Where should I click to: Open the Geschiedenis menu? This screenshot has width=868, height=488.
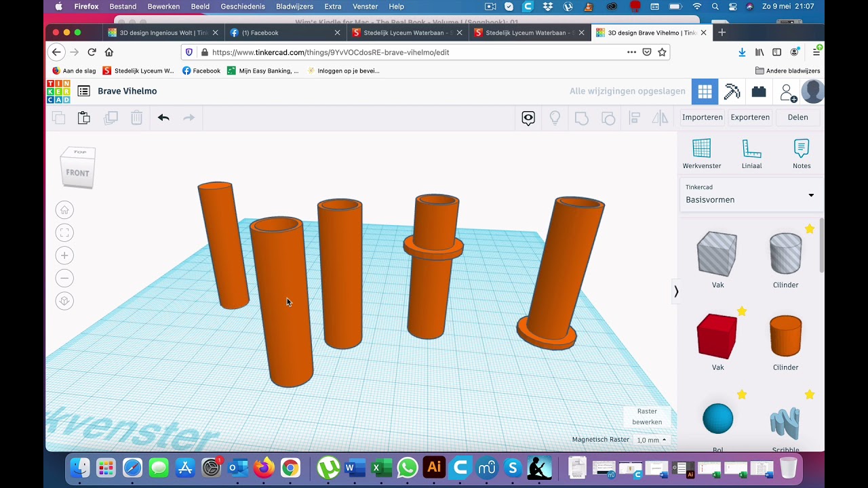click(x=243, y=6)
